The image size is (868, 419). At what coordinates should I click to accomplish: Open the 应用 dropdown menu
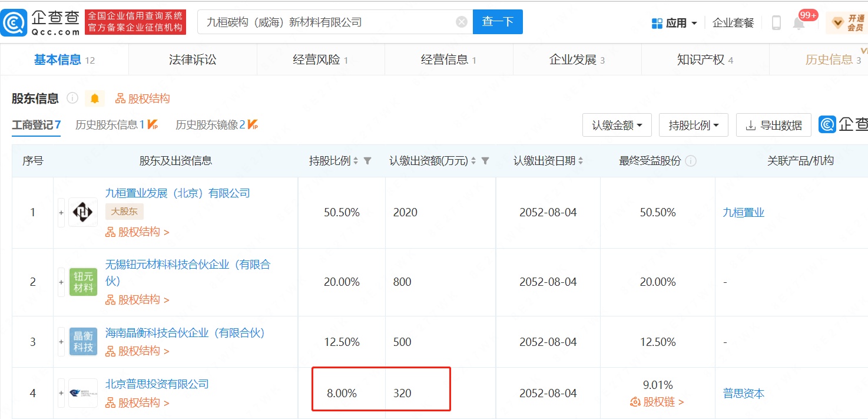[x=675, y=23]
